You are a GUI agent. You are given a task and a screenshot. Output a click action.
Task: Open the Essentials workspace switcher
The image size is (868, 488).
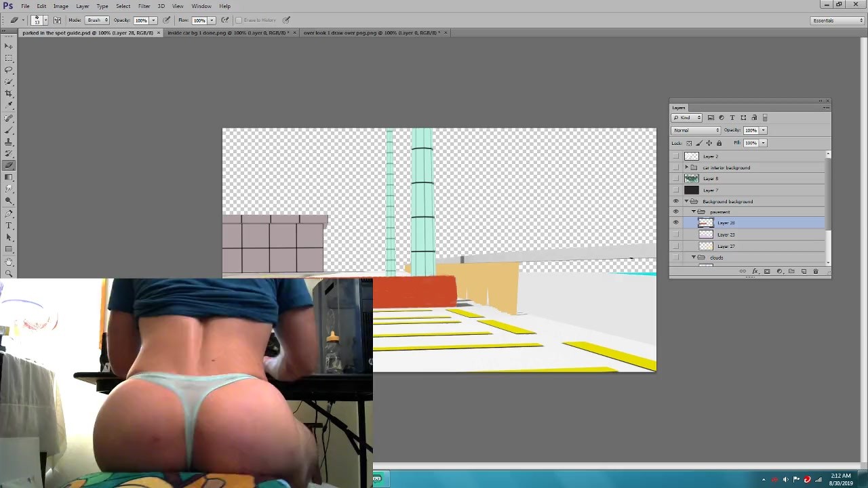coord(837,20)
